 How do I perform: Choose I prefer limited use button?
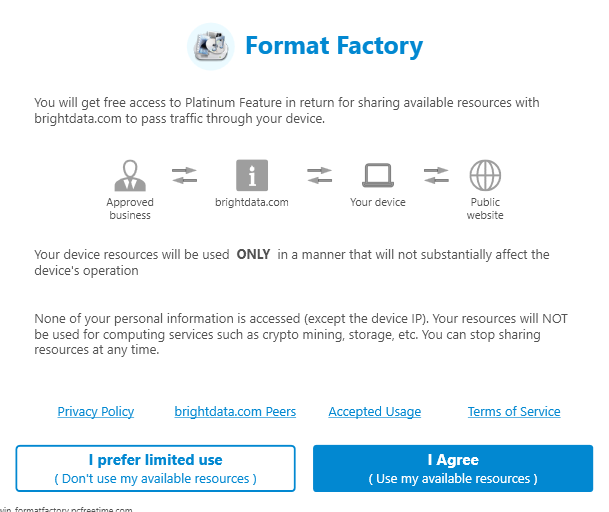tap(155, 468)
